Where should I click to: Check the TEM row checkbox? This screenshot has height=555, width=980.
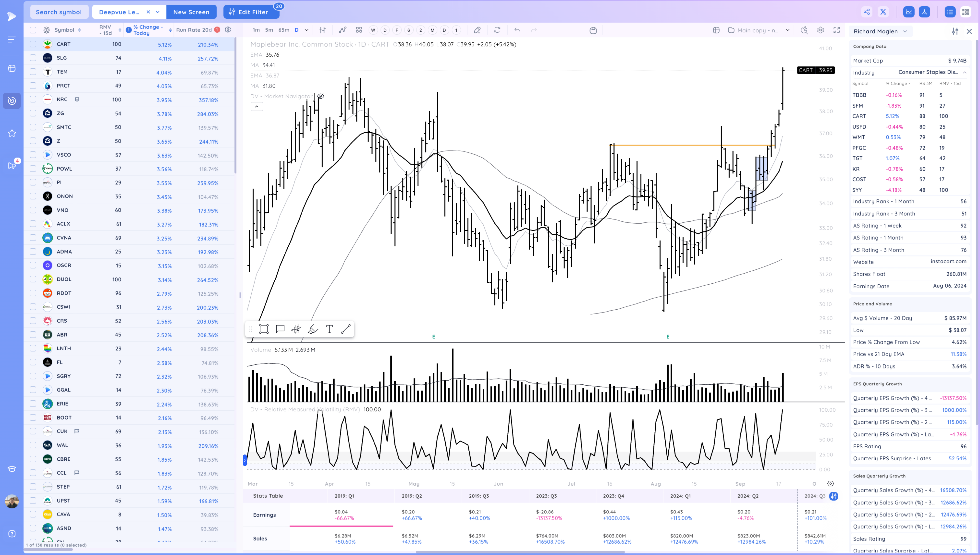coord(33,72)
